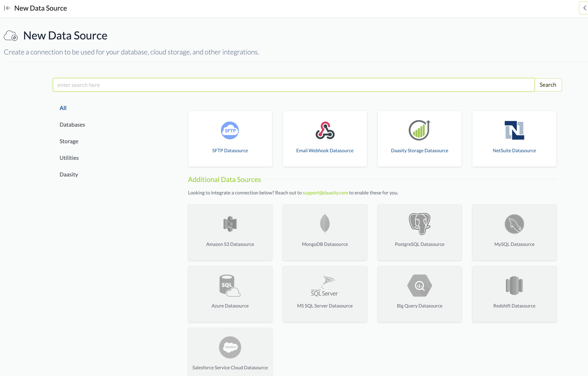Click the Amazon S3 icon

(x=230, y=224)
